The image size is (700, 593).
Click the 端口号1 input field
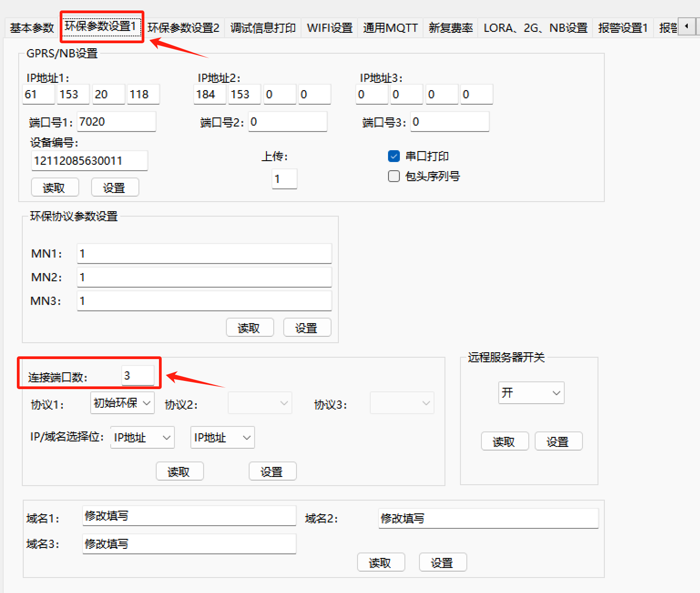tap(116, 122)
